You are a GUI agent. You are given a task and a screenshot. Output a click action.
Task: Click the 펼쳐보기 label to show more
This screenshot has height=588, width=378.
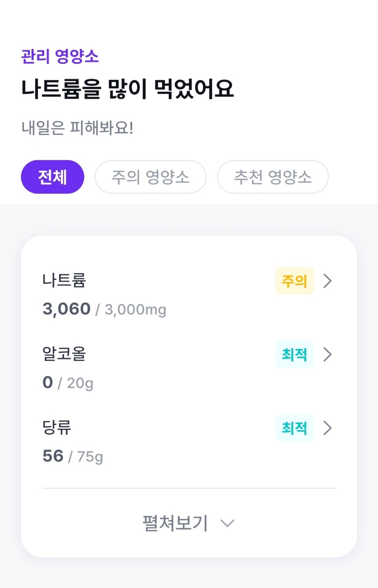pyautogui.click(x=175, y=523)
